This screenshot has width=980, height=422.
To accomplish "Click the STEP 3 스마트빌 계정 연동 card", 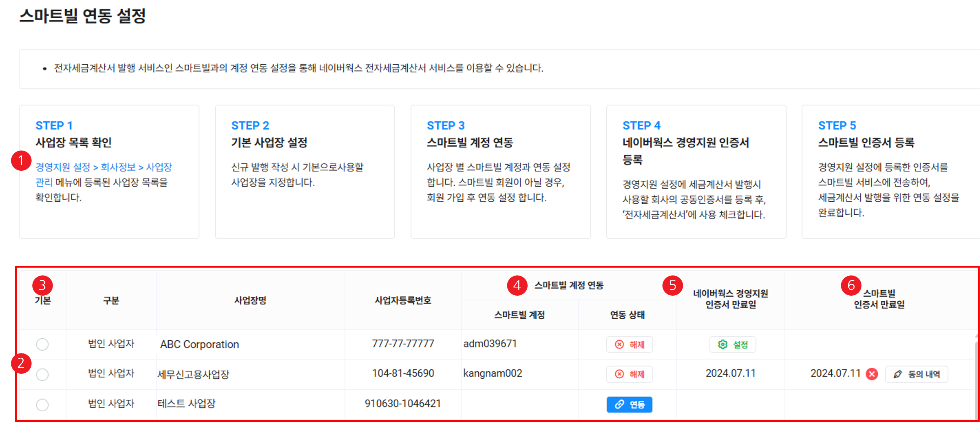I will tap(500, 172).
